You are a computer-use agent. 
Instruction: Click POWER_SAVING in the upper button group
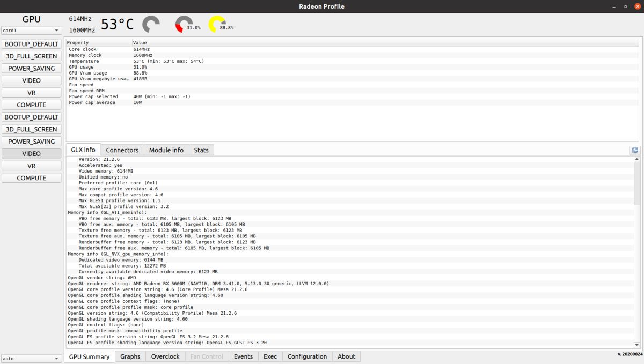[x=31, y=68]
